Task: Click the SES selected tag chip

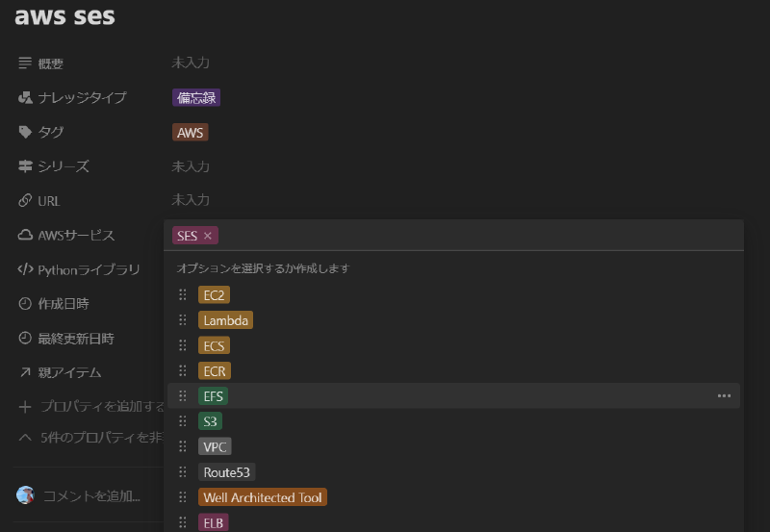Action: click(x=195, y=236)
